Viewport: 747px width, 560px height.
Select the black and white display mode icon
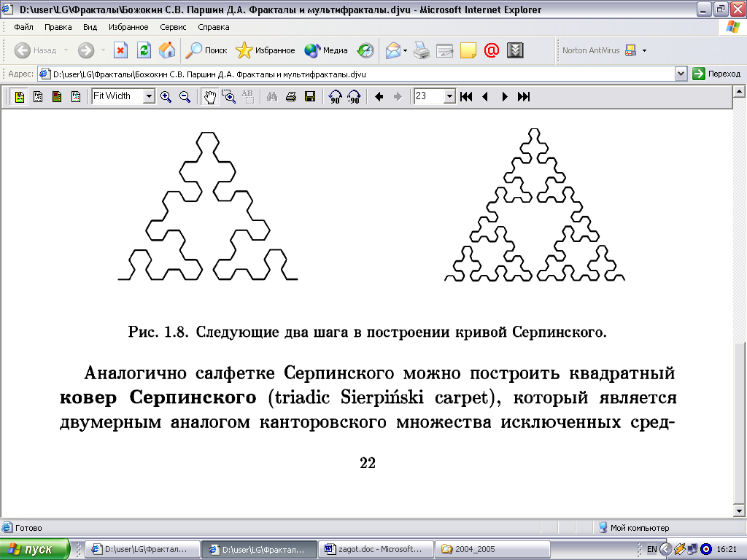38,97
